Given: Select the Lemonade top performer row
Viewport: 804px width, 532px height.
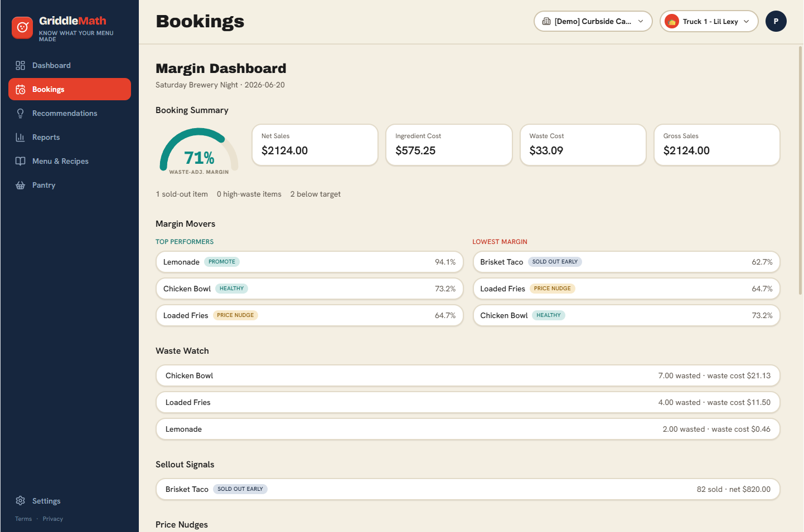Looking at the screenshot, I should tap(309, 262).
